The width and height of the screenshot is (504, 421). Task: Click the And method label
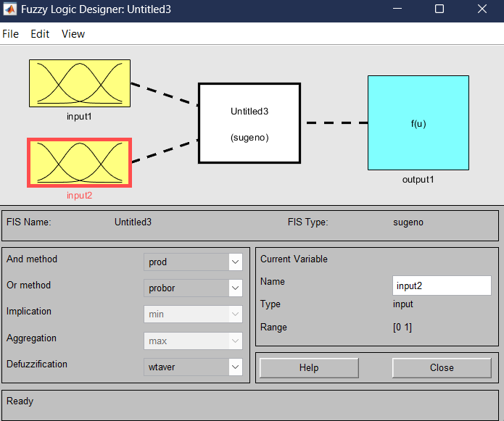[32, 259]
